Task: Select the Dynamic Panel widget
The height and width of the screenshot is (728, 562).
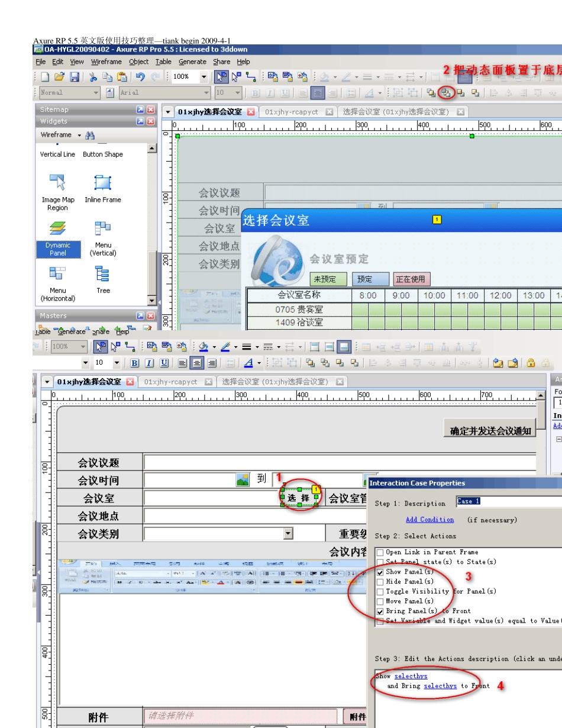Action: pyautogui.click(x=57, y=238)
